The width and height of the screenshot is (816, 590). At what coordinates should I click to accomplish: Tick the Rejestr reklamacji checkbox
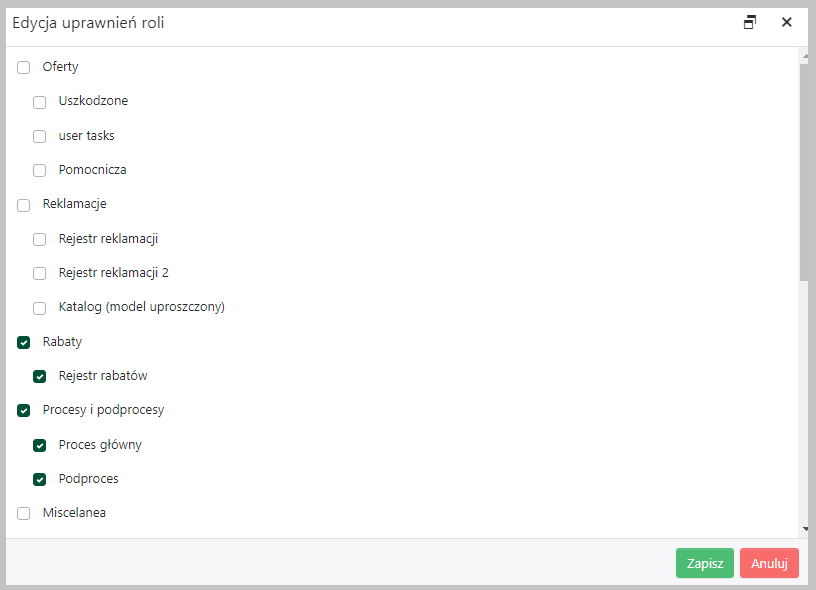click(40, 239)
